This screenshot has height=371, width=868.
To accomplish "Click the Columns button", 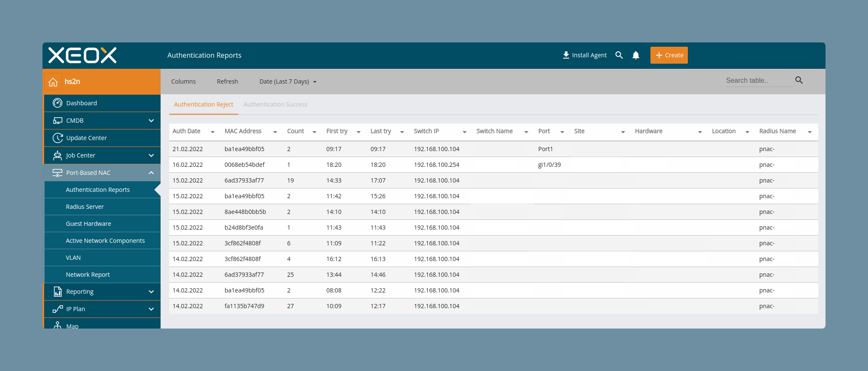I will (183, 82).
